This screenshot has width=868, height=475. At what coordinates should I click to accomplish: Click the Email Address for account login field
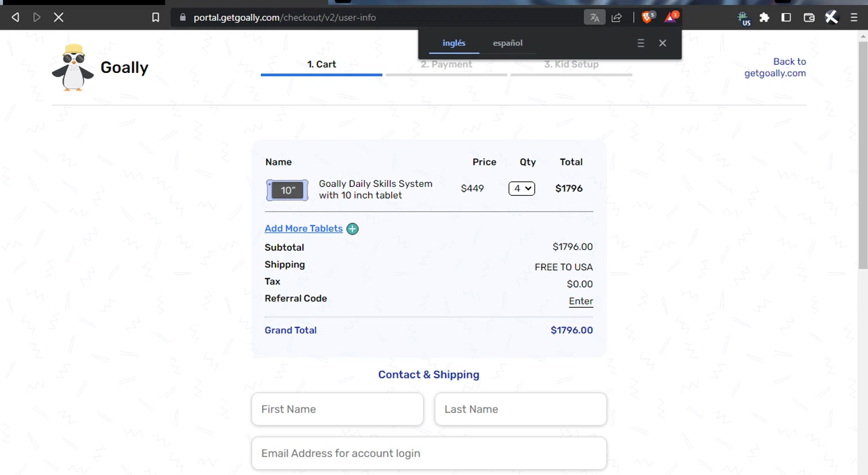pos(429,453)
